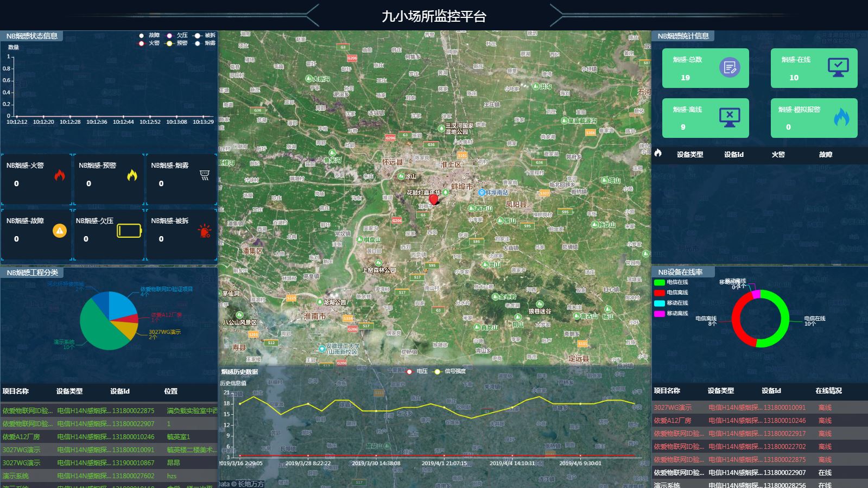
Task: Click the red location pin on the map
Action: [433, 199]
